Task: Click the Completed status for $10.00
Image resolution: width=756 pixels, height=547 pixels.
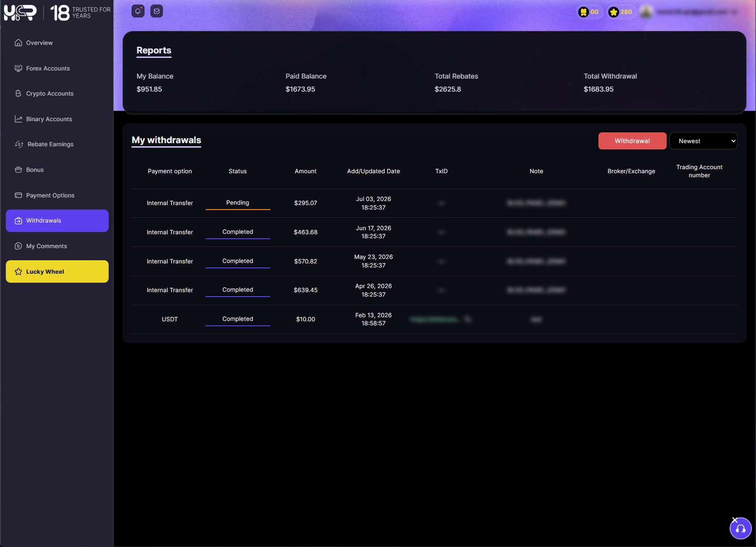Action: pos(237,319)
